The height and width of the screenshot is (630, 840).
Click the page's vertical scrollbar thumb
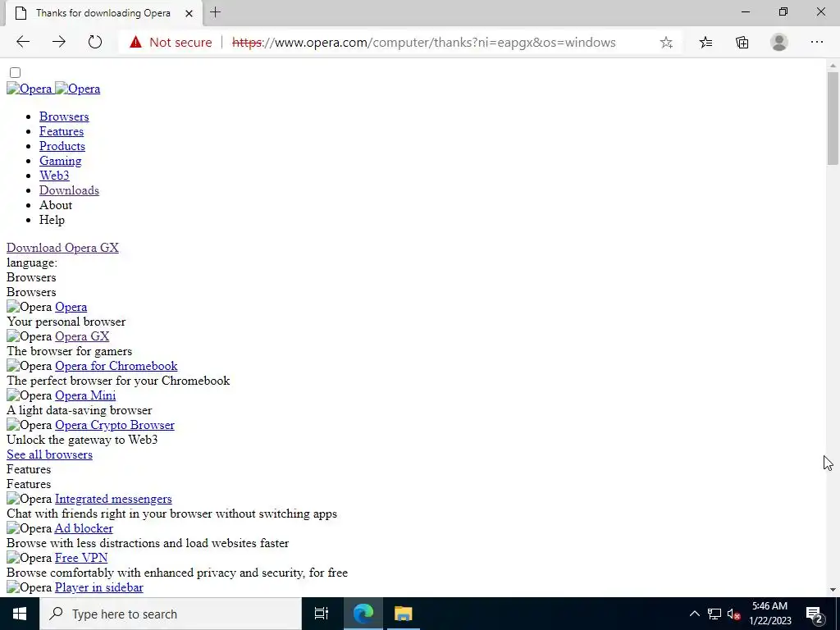click(x=833, y=118)
